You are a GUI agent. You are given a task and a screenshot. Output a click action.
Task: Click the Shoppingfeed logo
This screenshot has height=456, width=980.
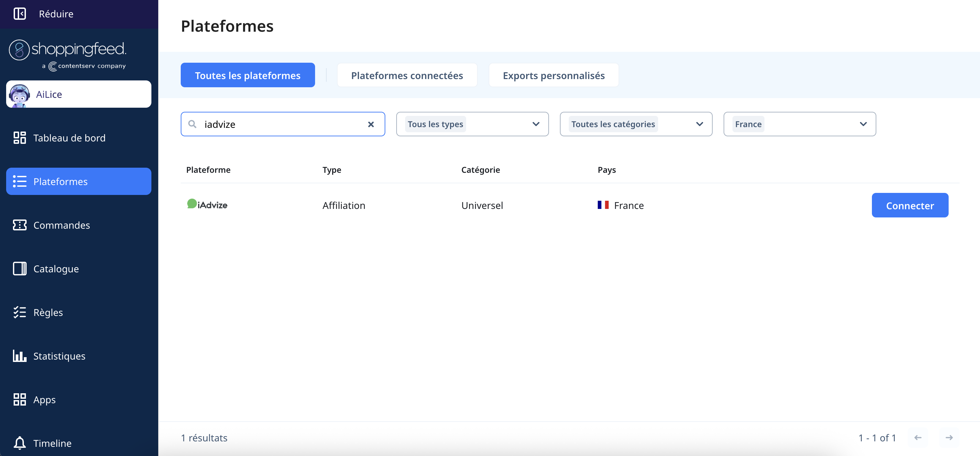point(67,55)
